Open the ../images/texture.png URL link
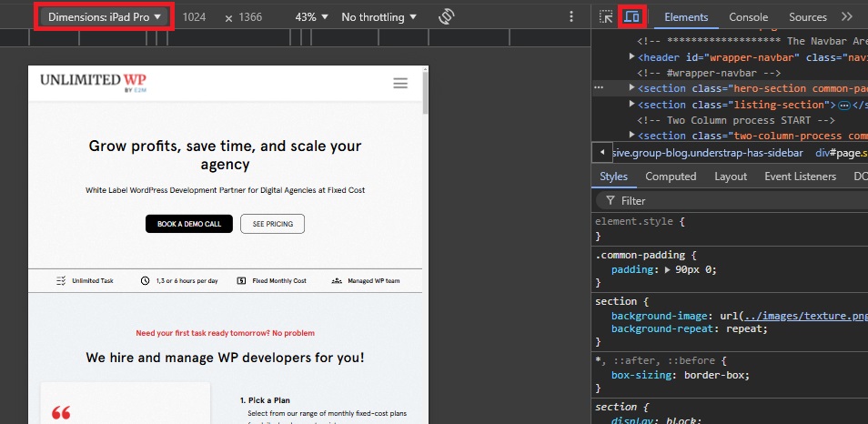The height and width of the screenshot is (424, 868). pyautogui.click(x=805, y=316)
